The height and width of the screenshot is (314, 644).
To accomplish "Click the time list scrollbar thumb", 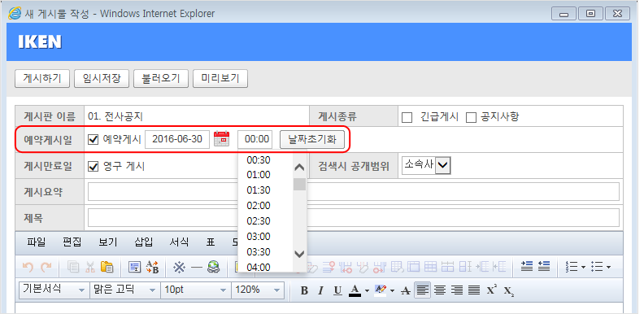I will 299,184.
